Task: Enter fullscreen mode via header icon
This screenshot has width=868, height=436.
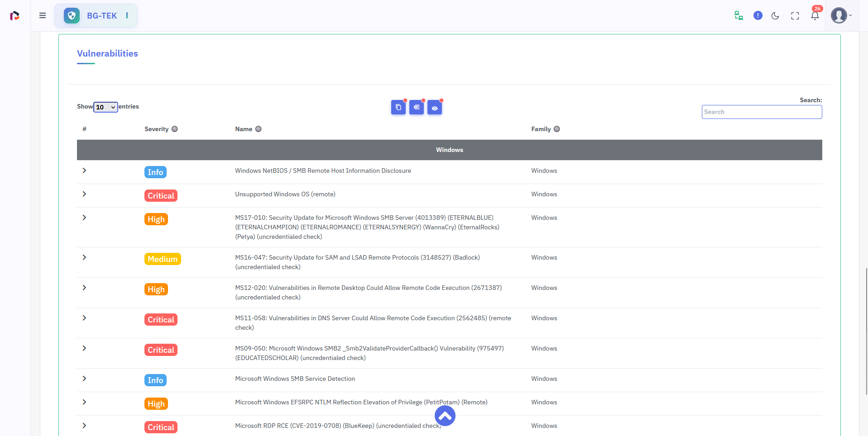Action: click(x=795, y=16)
